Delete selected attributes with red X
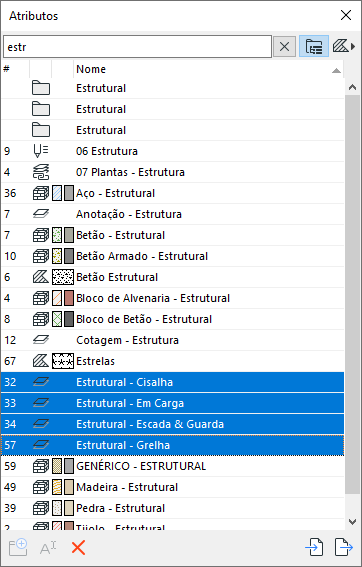This screenshot has height=567, width=362. click(x=78, y=548)
